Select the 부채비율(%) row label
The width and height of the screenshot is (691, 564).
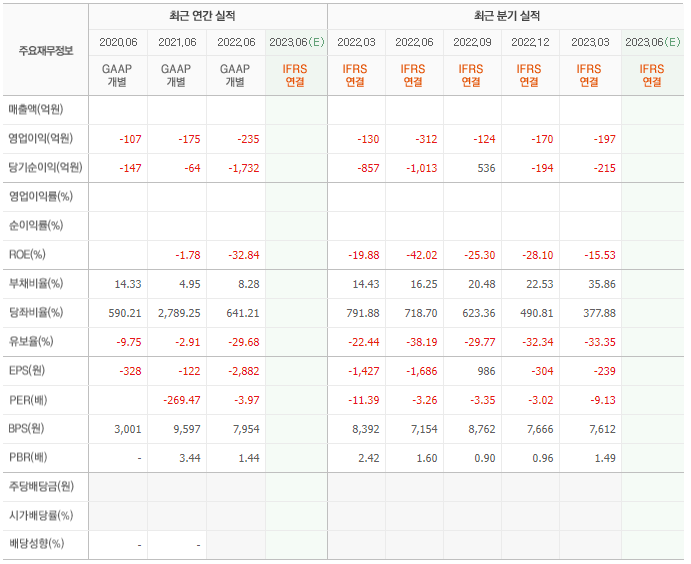coord(36,283)
